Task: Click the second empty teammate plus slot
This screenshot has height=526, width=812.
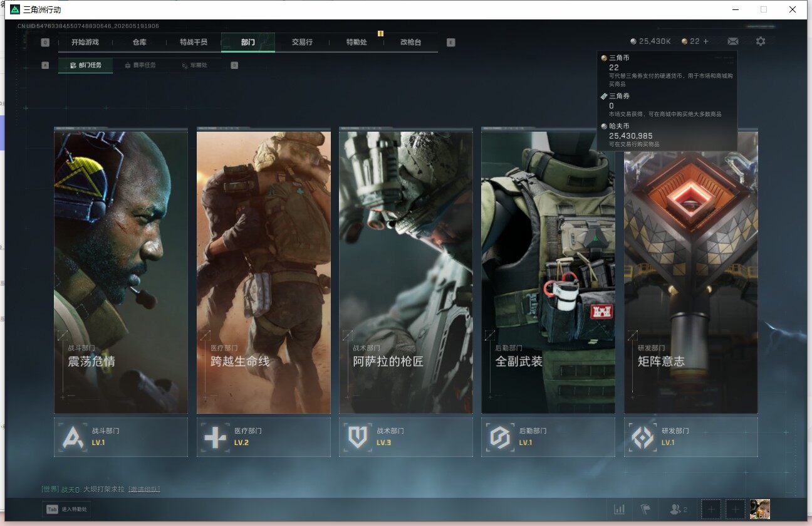Action: point(735,510)
